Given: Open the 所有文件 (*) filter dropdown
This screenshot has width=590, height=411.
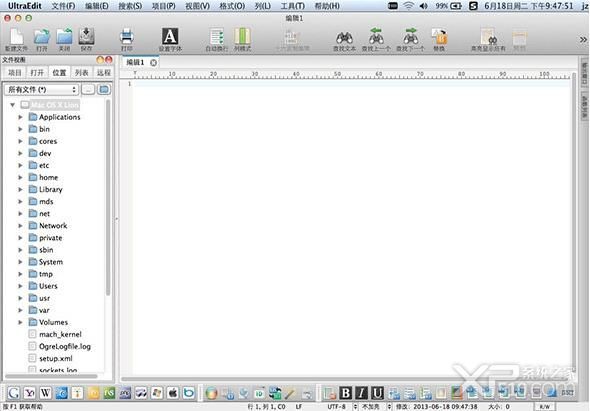Looking at the screenshot, I should pyautogui.click(x=41, y=90).
